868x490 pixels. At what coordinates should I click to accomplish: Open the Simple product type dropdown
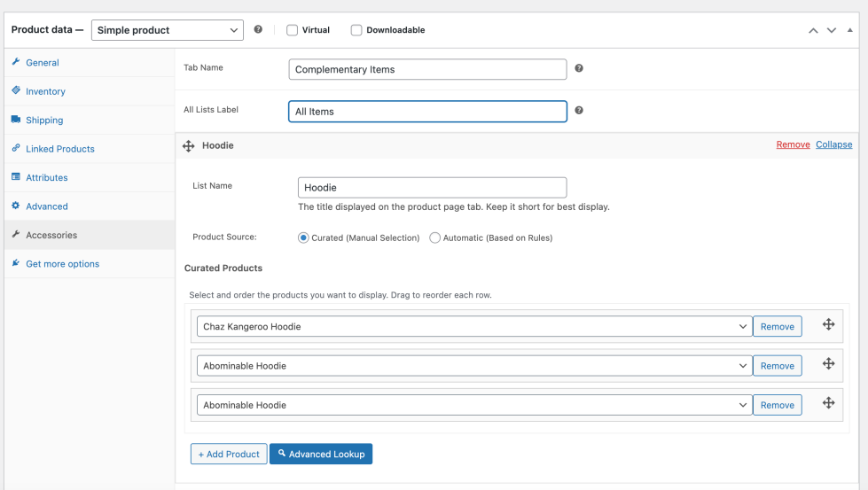167,30
